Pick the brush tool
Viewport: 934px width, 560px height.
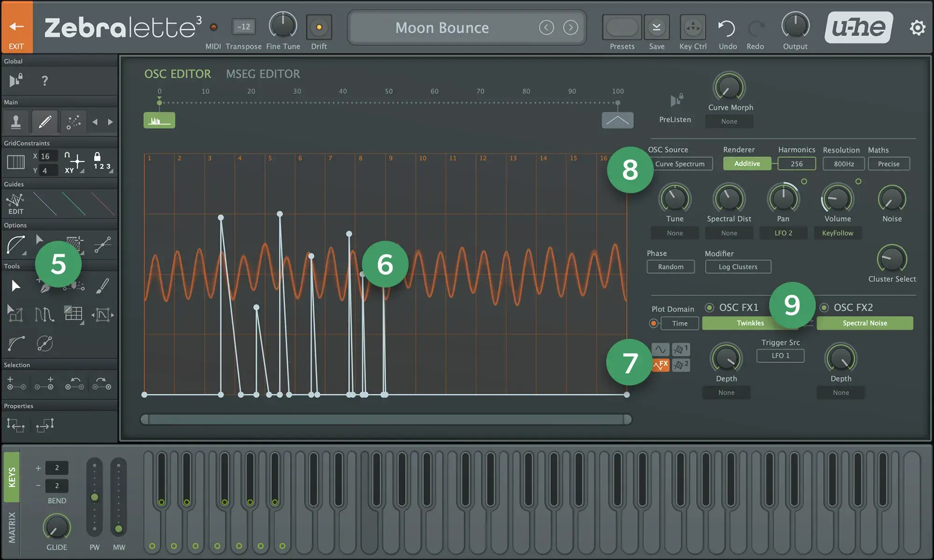103,286
